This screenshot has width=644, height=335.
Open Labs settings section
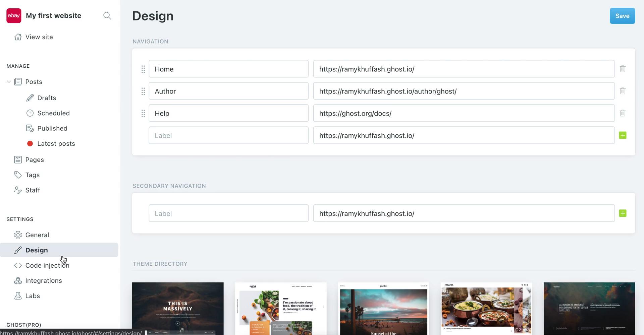pyautogui.click(x=33, y=296)
